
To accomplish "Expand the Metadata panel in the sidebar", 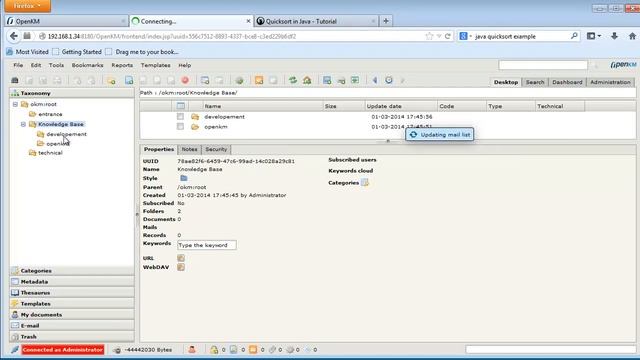I will (x=72, y=282).
